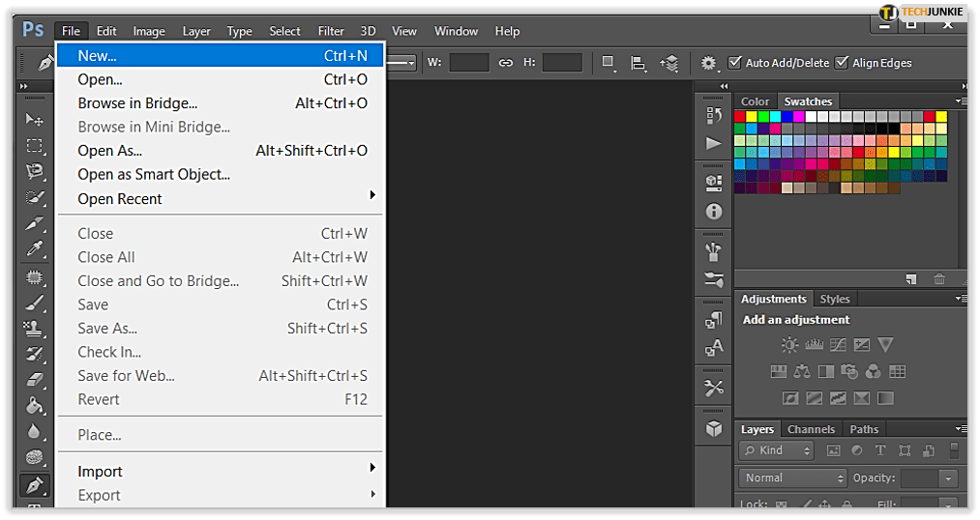
Task: Switch to the Channels tab
Action: coord(811,429)
